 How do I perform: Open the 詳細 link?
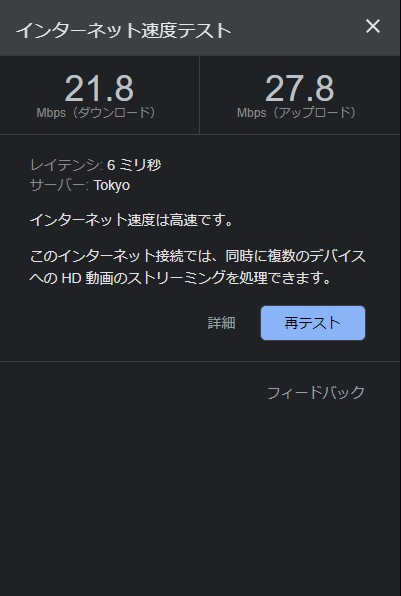222,323
